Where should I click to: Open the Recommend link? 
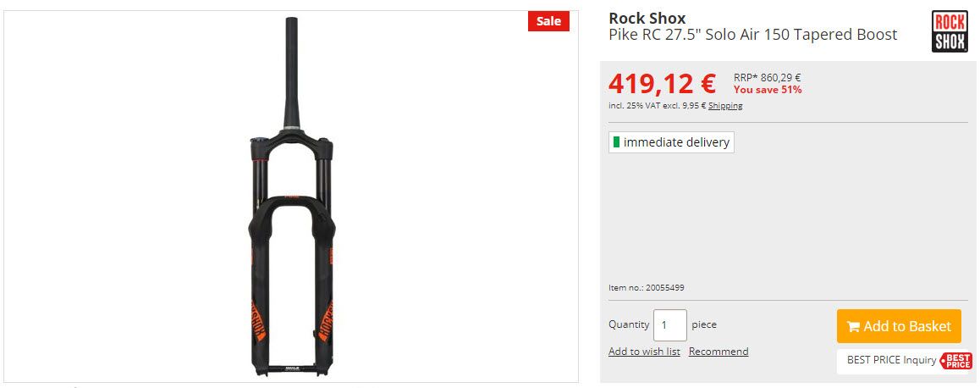pos(718,352)
